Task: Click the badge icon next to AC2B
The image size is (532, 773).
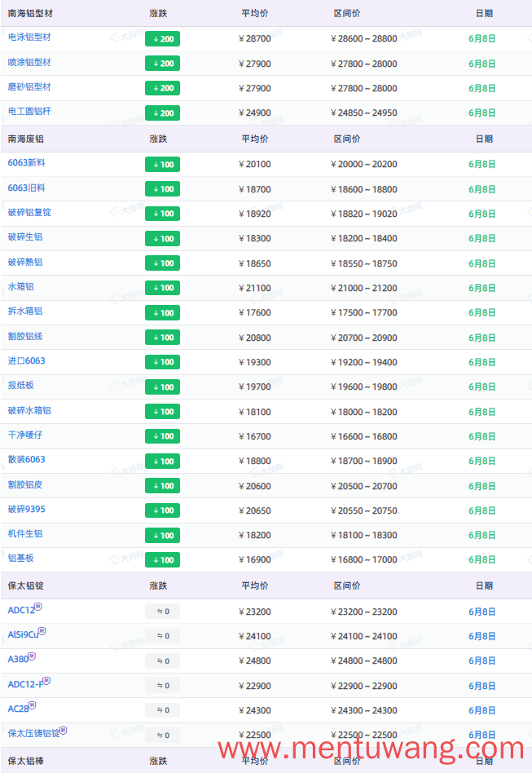Action: tap(33, 705)
